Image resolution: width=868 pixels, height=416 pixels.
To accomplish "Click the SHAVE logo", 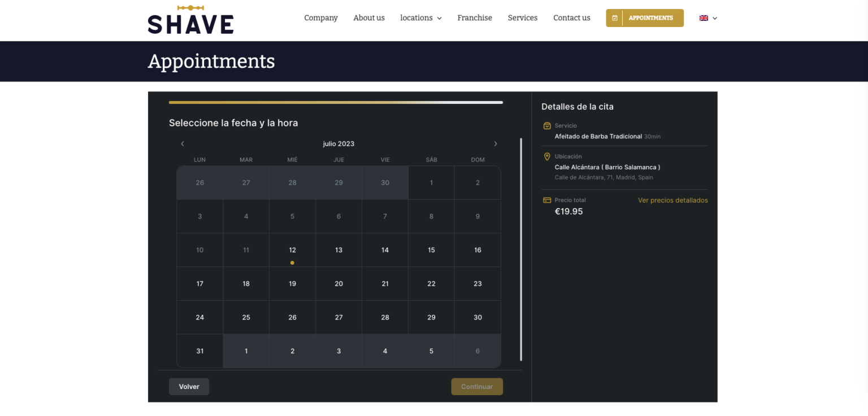I will [190, 19].
